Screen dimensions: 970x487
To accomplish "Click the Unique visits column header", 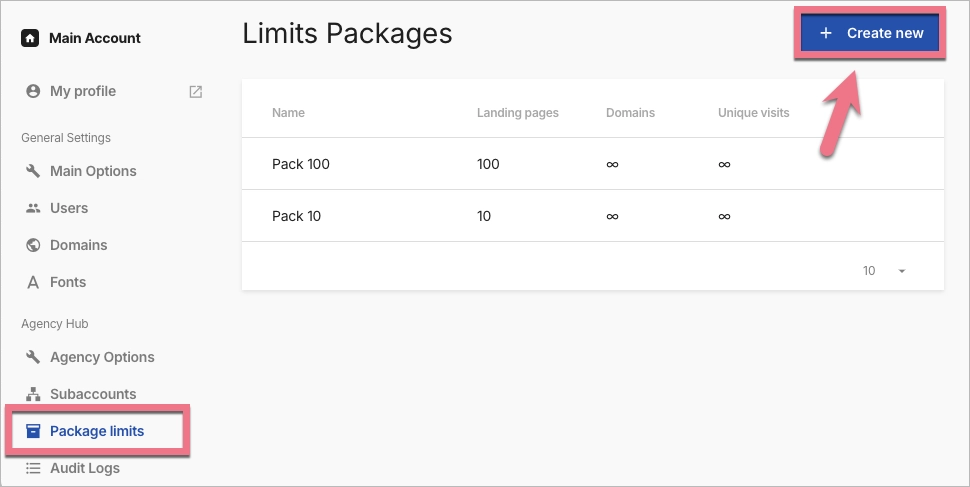I will [x=753, y=113].
